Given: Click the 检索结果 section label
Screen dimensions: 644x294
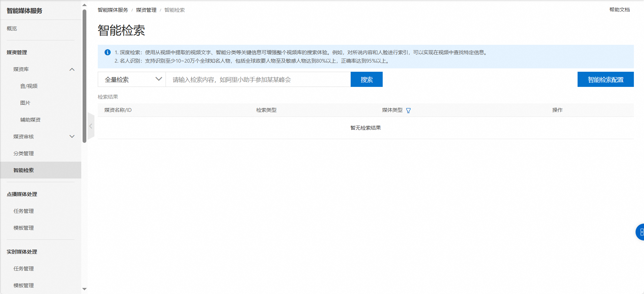Looking at the screenshot, I should click(x=108, y=97).
